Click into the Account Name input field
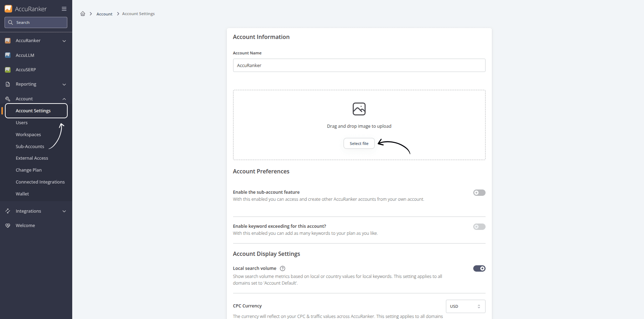 [x=359, y=65]
